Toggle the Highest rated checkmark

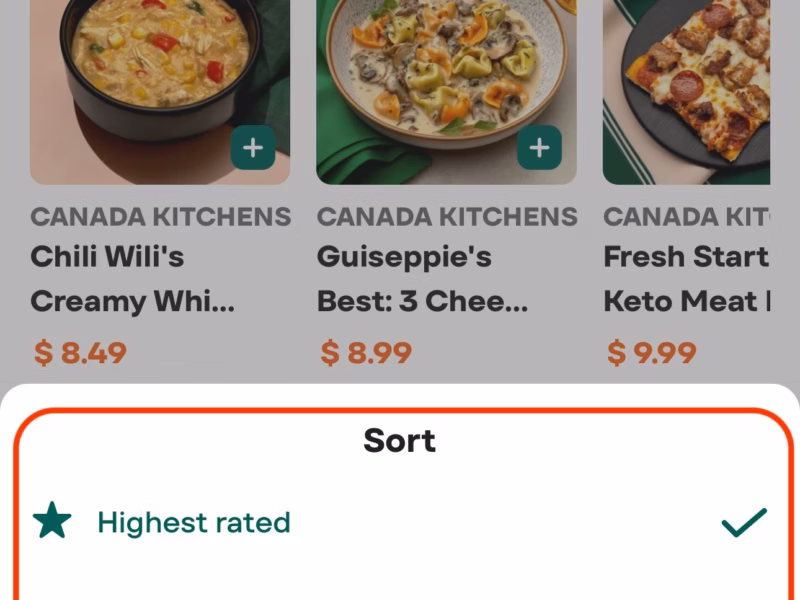point(744,521)
